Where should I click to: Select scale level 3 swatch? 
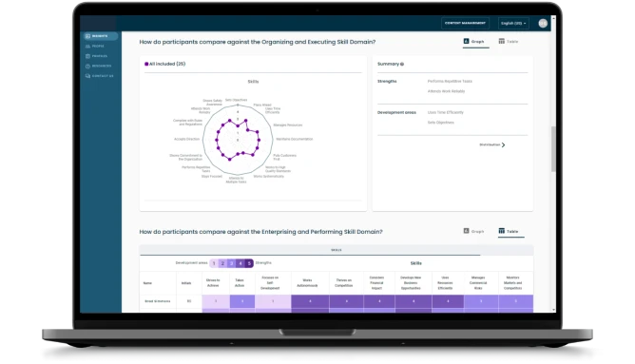pyautogui.click(x=232, y=263)
